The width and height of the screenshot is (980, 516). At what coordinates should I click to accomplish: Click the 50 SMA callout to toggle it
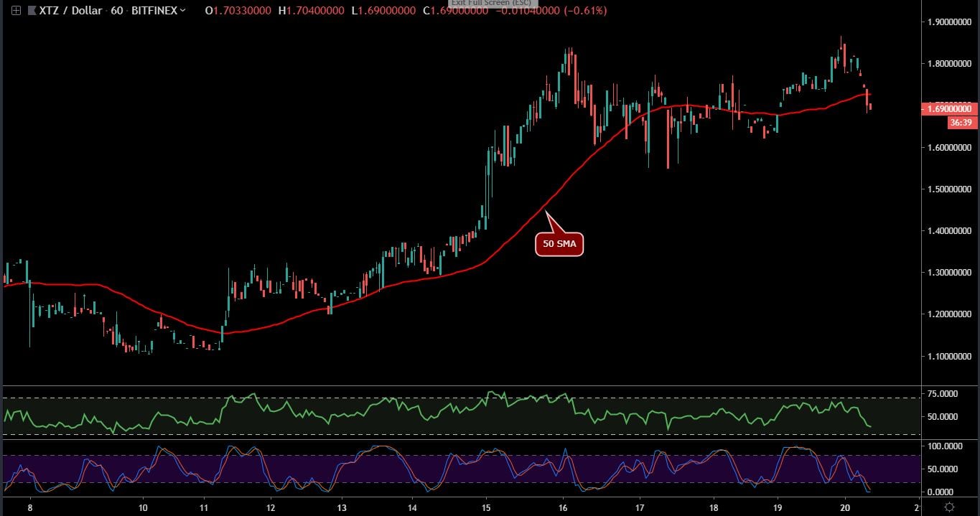(559, 243)
